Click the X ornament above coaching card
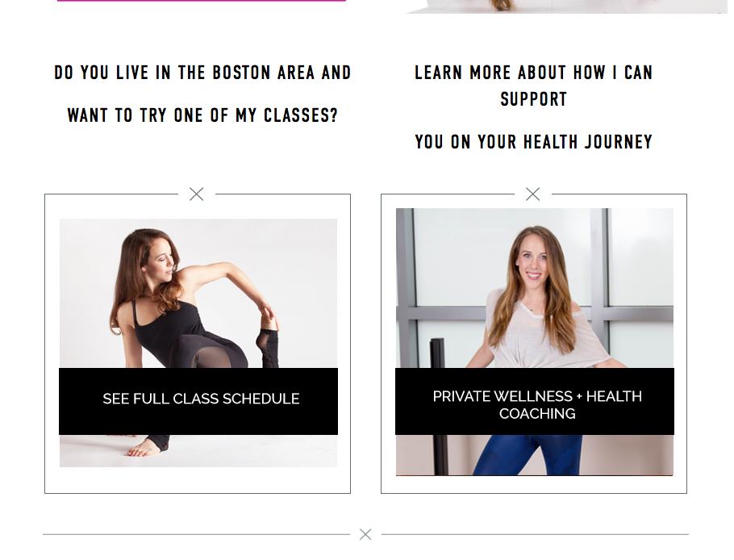The width and height of the screenshot is (734, 560). point(532,194)
